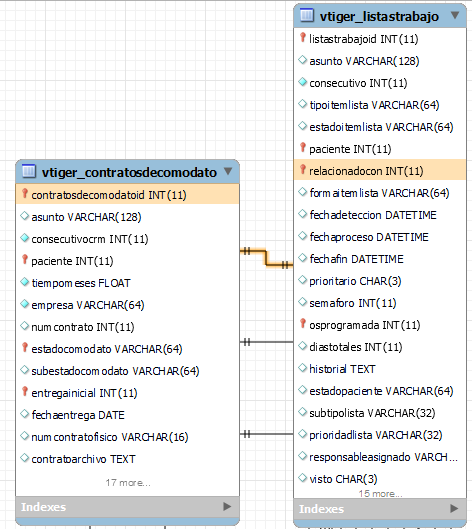Click key icon of relacionadocon column

[303, 169]
